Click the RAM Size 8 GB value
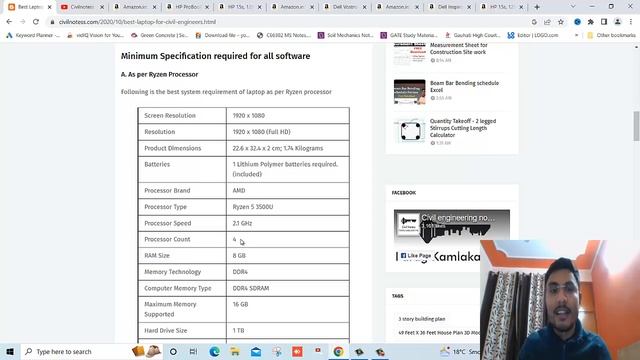Screen dimensions: 640x360 (239, 256)
